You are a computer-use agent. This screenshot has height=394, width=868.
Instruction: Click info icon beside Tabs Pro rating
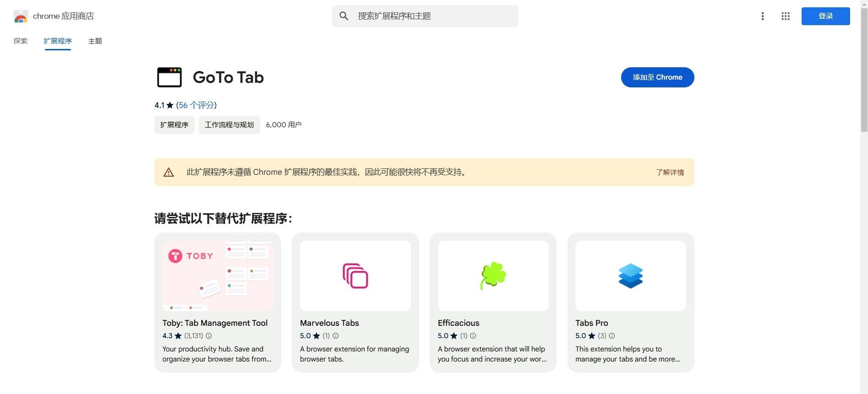[x=612, y=336]
